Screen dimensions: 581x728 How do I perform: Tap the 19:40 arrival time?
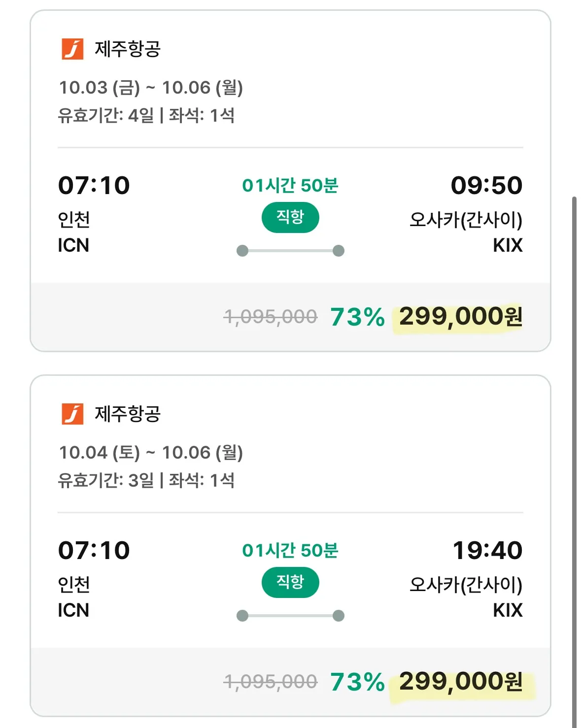(x=487, y=551)
